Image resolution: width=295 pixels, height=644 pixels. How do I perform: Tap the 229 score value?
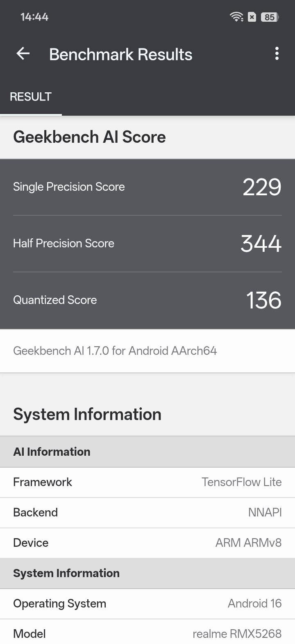(x=262, y=187)
